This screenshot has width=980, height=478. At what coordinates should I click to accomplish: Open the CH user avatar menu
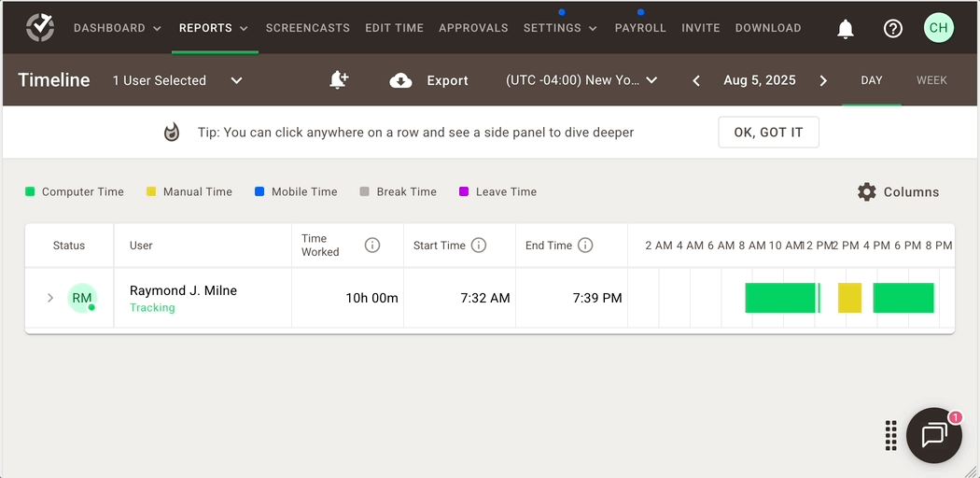click(939, 28)
